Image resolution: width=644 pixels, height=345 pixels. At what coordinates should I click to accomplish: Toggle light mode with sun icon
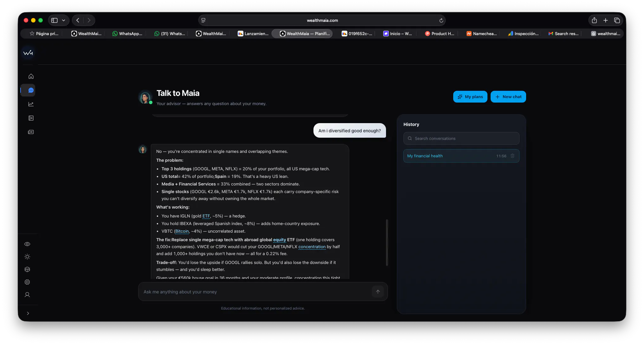tap(27, 257)
